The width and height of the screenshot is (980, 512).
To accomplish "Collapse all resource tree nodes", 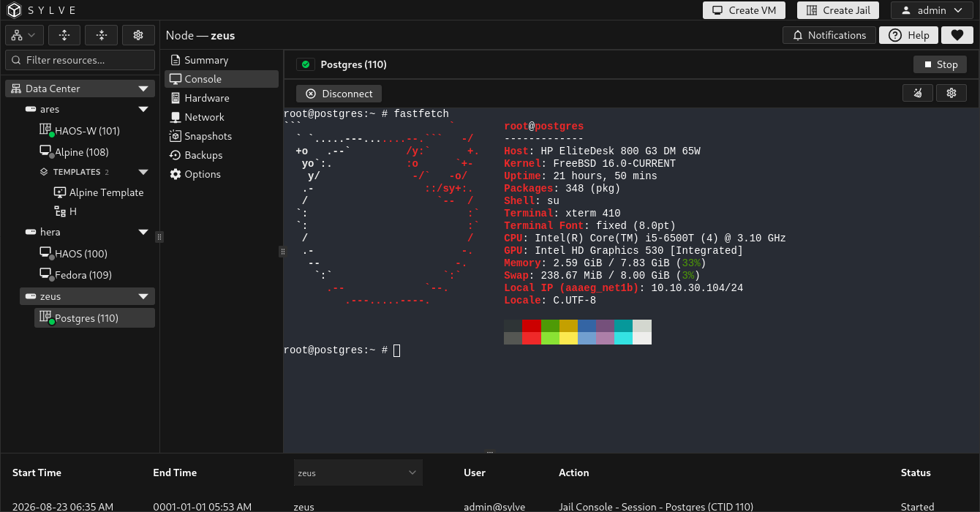I will [x=102, y=34].
